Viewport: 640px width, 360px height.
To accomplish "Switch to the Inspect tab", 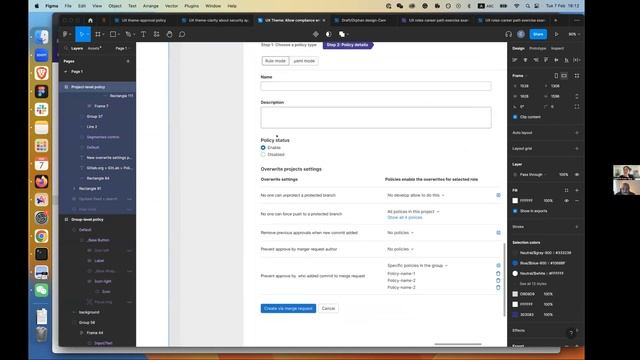I will click(x=557, y=48).
